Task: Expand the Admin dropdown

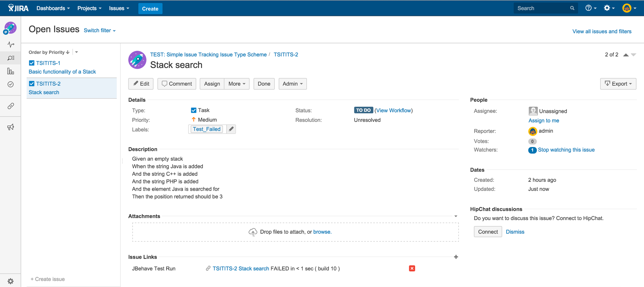Action: (293, 84)
